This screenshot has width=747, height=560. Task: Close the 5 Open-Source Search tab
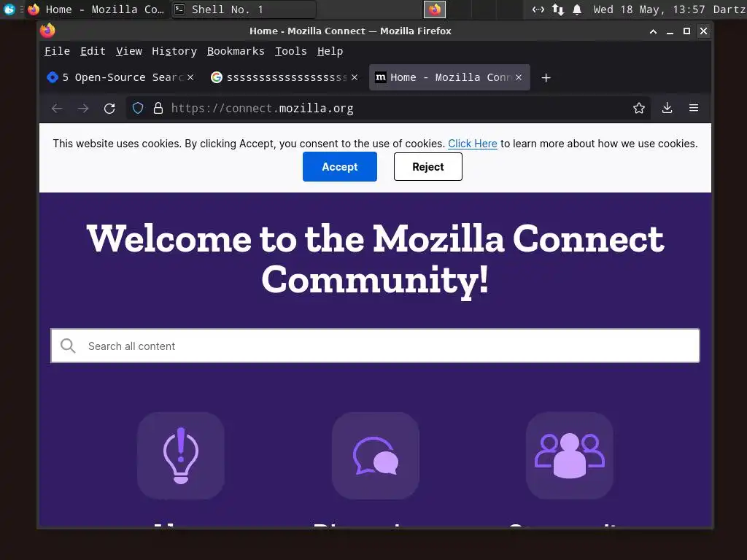(x=190, y=77)
